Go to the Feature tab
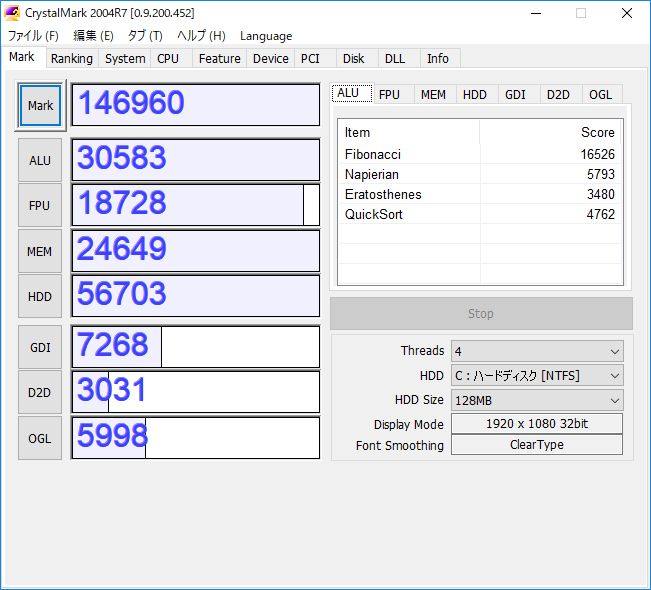This screenshot has width=651, height=590. coord(220,59)
